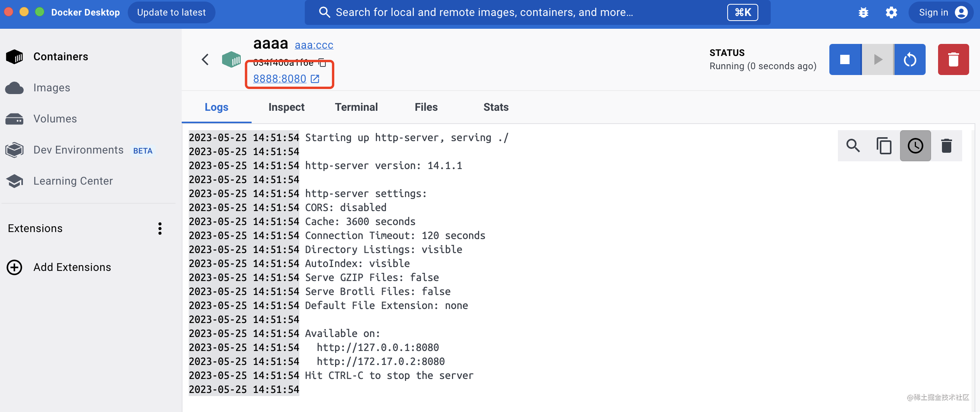Open search in container logs

[x=853, y=146]
